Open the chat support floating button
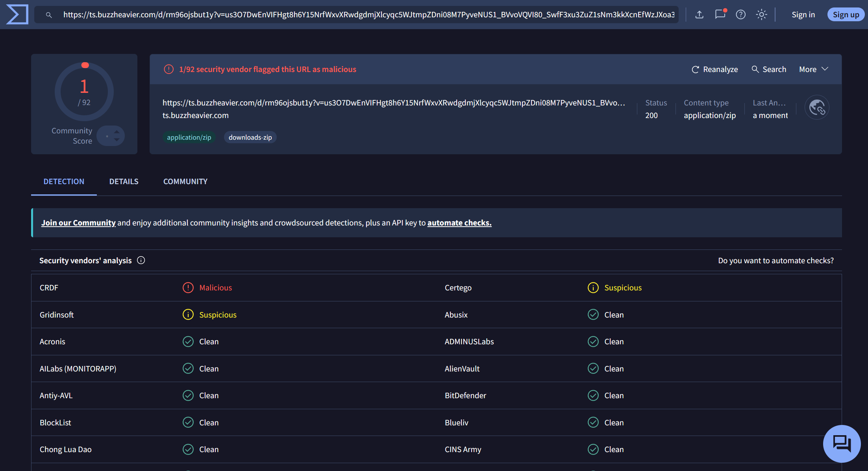 (842, 443)
